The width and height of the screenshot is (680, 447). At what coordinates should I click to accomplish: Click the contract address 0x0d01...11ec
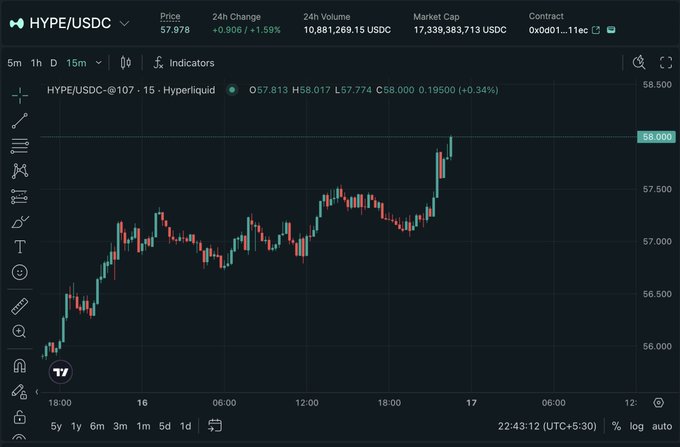pyautogui.click(x=558, y=30)
